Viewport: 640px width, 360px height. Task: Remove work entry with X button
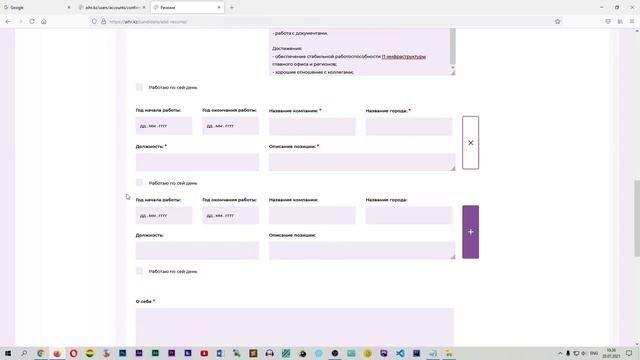471,143
